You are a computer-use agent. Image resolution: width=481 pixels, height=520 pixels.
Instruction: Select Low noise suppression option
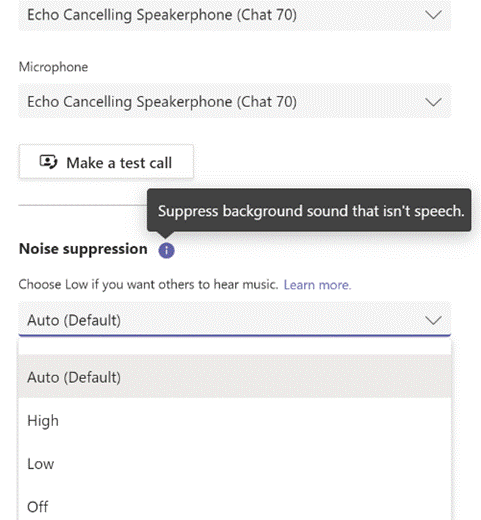(x=235, y=464)
